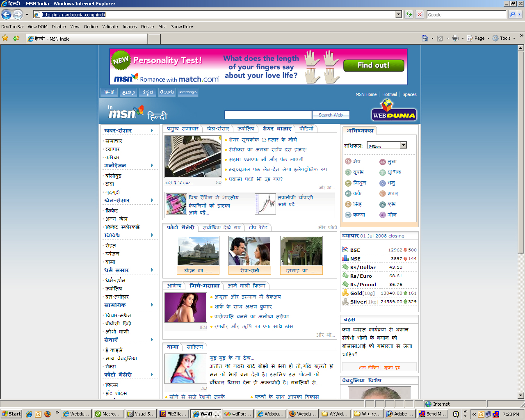
Task: Open the View DOM menu item
Action: 38,27
